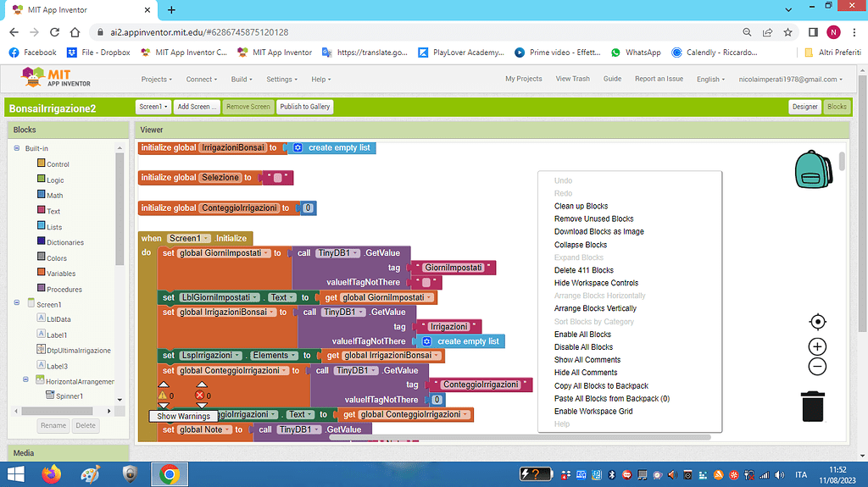Viewport: 868px width, 487px height.
Task: Choose Copy All Blocks to Backpack
Action: 601,385
